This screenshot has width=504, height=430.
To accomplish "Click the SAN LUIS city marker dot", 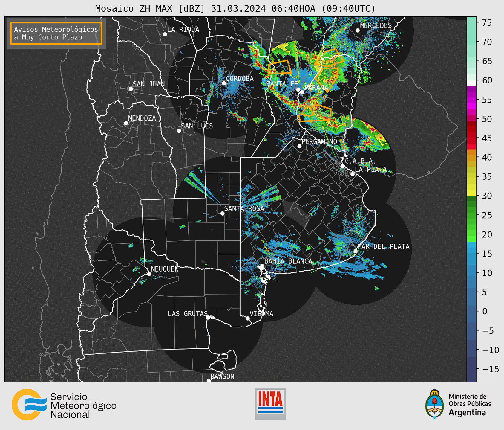I will click(179, 131).
